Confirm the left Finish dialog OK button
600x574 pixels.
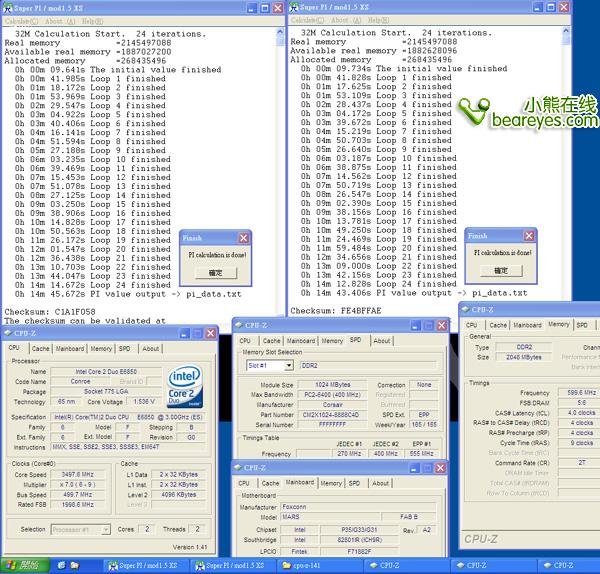216,273
